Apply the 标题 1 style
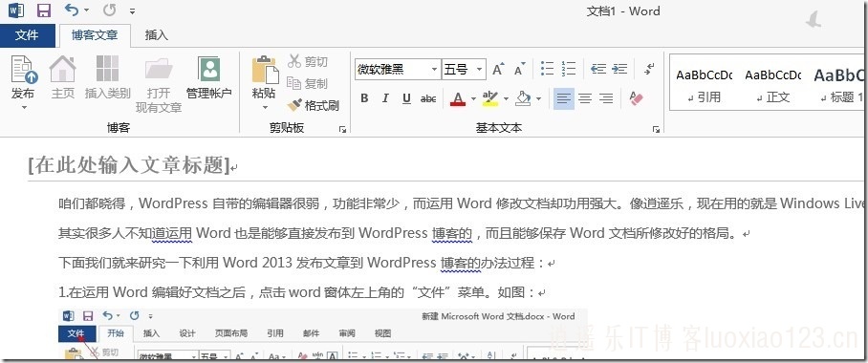The height and width of the screenshot is (363, 868). point(838,85)
